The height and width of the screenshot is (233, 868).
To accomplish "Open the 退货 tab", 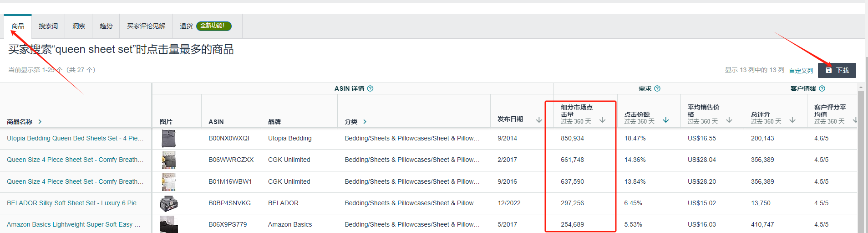I will click(x=186, y=26).
